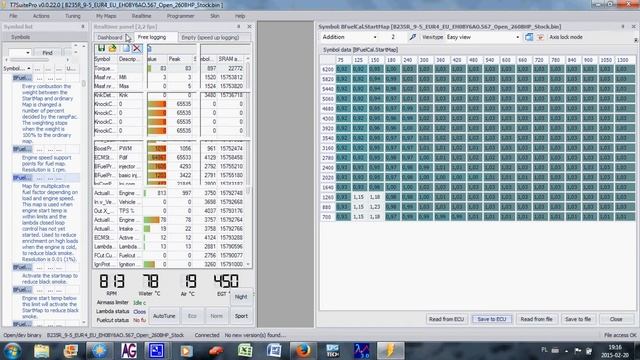Click the action center flag in tray
The image size is (640, 360).
[x=578, y=350]
